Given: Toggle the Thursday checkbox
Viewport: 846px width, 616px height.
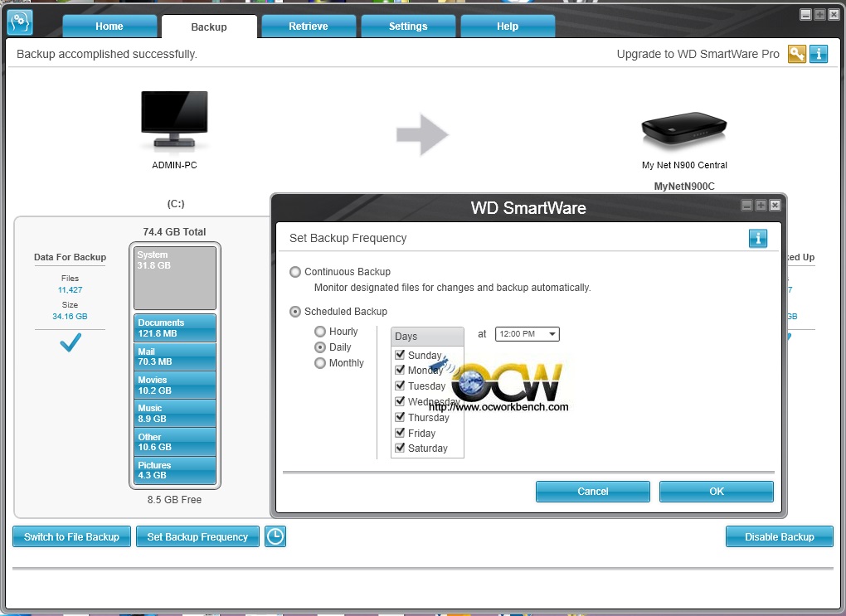Looking at the screenshot, I should (400, 416).
